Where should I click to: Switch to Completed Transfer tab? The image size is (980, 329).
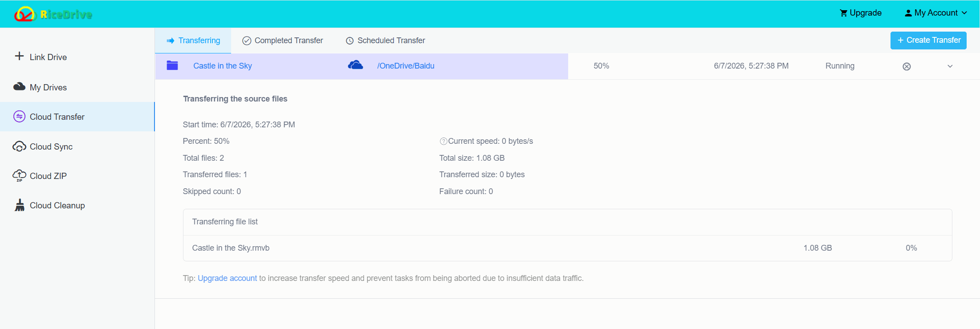click(x=282, y=41)
